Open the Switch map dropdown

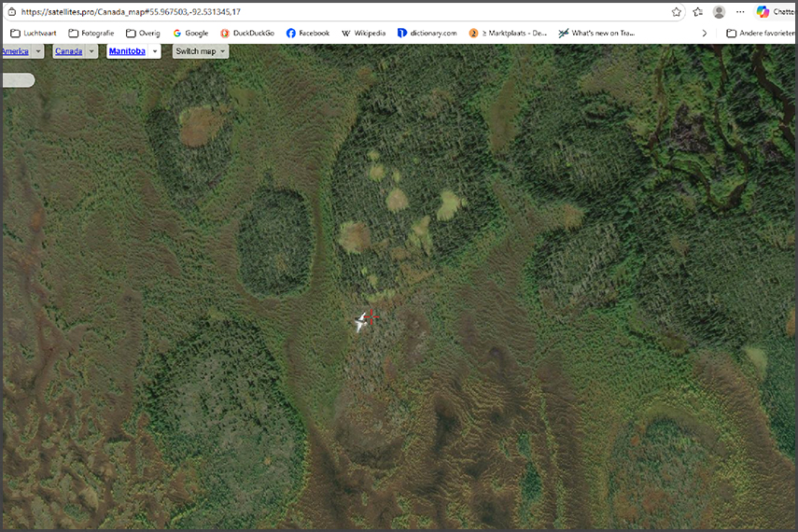[201, 51]
